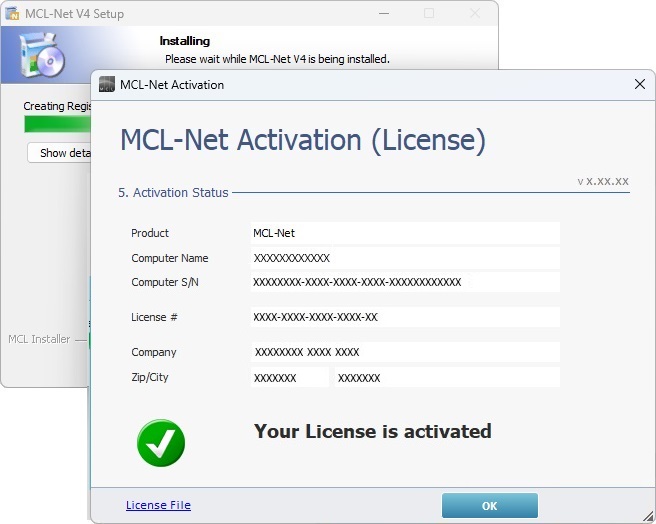This screenshot has height=524, width=656.
Task: Click Show details button in Setup window
Action: tap(59, 153)
